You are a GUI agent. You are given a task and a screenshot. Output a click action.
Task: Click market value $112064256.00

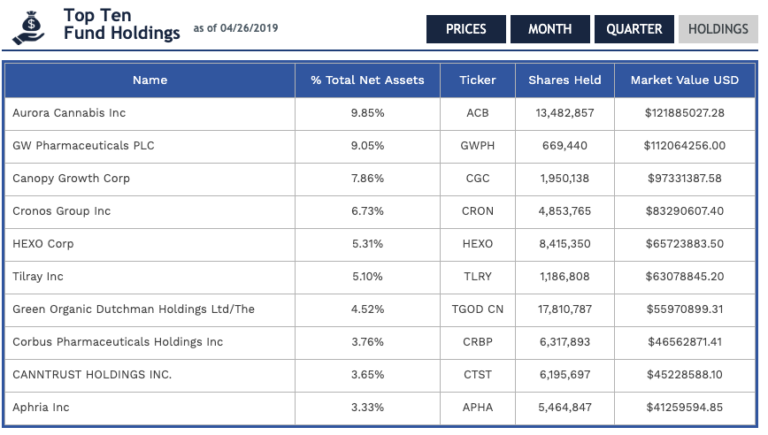(685, 146)
